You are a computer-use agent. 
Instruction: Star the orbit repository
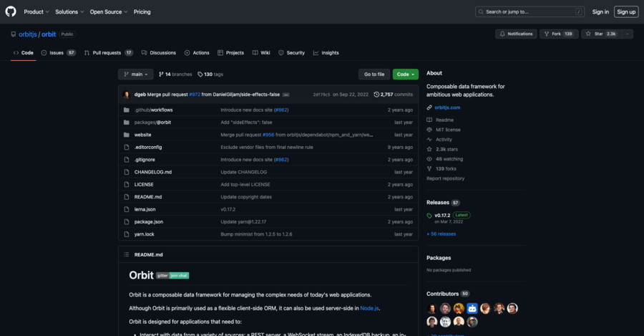point(602,34)
